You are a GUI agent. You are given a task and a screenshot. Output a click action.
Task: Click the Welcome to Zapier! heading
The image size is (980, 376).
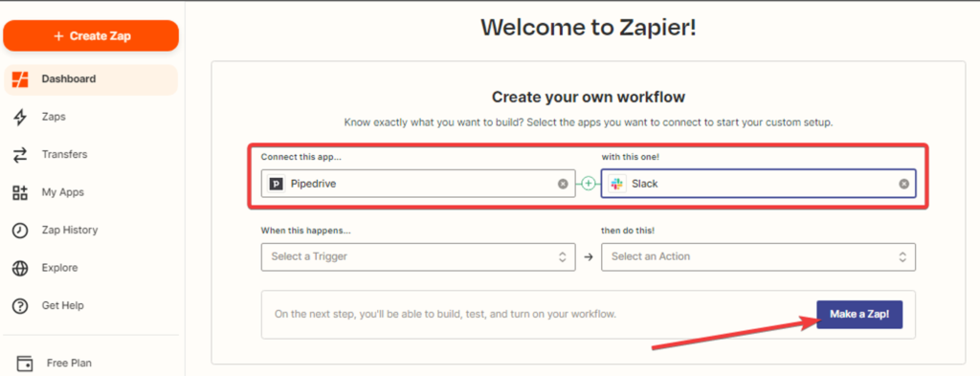589,28
